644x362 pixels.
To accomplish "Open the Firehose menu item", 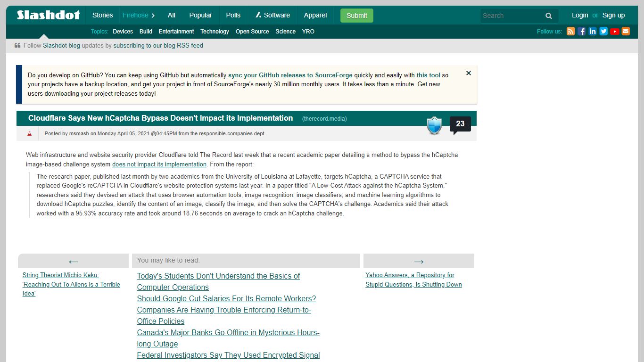I will [x=135, y=15].
